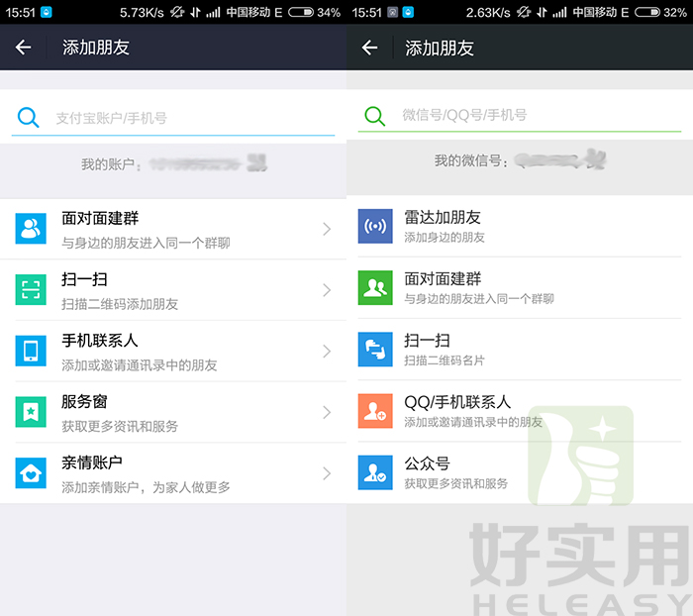Tap subtitle 添加身边的朋友
The height and width of the screenshot is (616, 693).
coord(445,238)
